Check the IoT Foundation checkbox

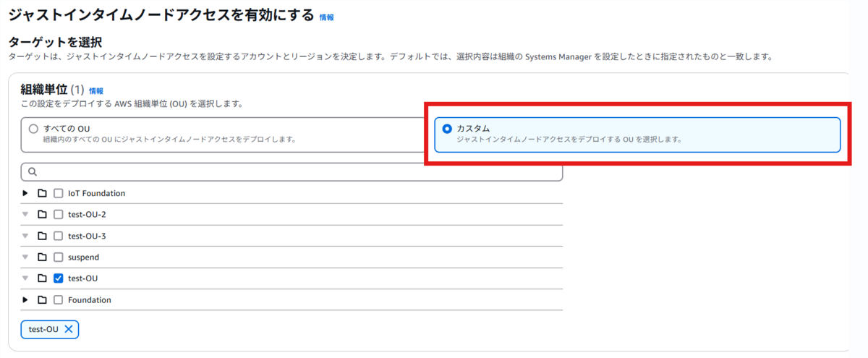point(59,193)
